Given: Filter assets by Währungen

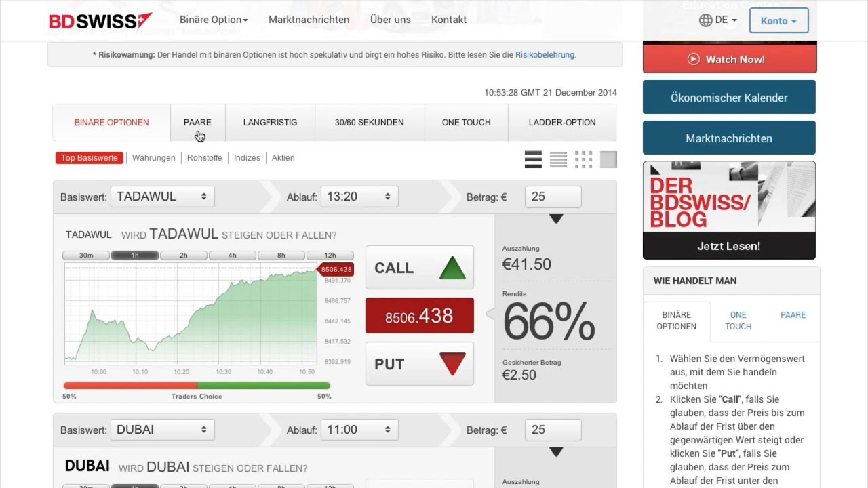Looking at the screenshot, I should (153, 158).
